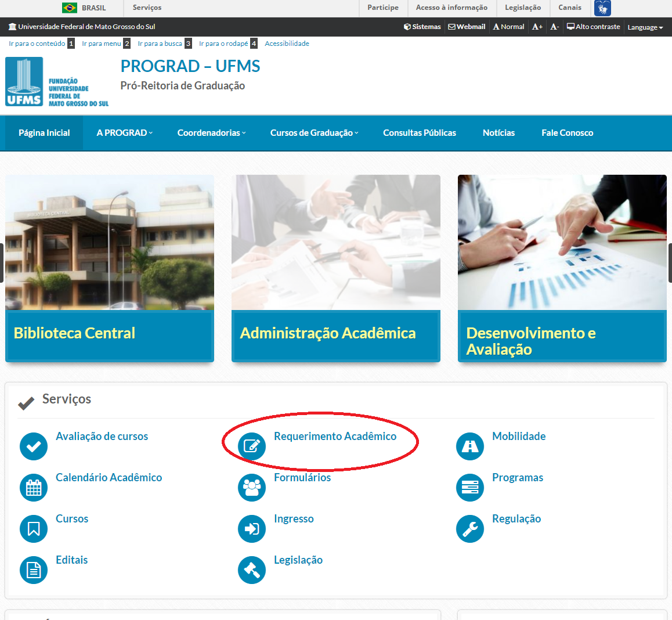This screenshot has width=672, height=620.
Task: Expand the A PROGRAD dropdown menu
Action: (125, 133)
